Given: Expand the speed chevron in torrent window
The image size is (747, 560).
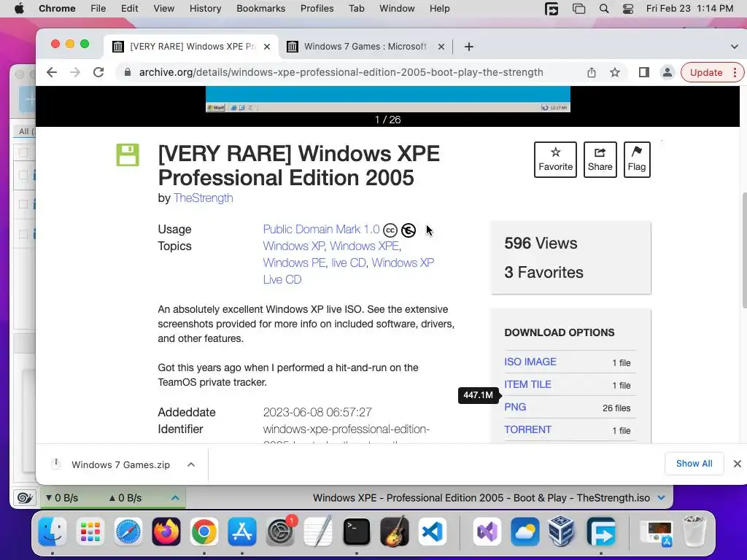Looking at the screenshot, I should click(x=175, y=498).
